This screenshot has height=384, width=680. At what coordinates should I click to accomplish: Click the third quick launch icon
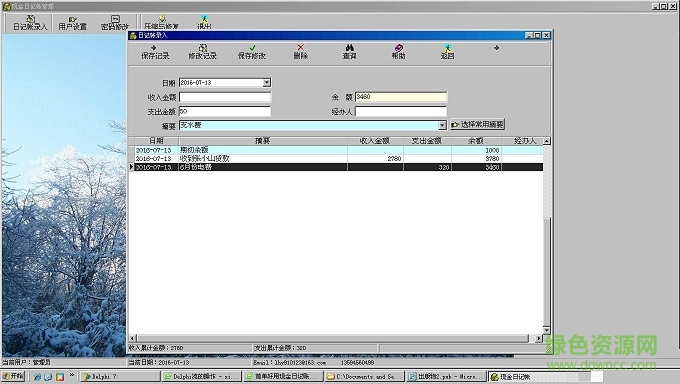(x=60, y=377)
